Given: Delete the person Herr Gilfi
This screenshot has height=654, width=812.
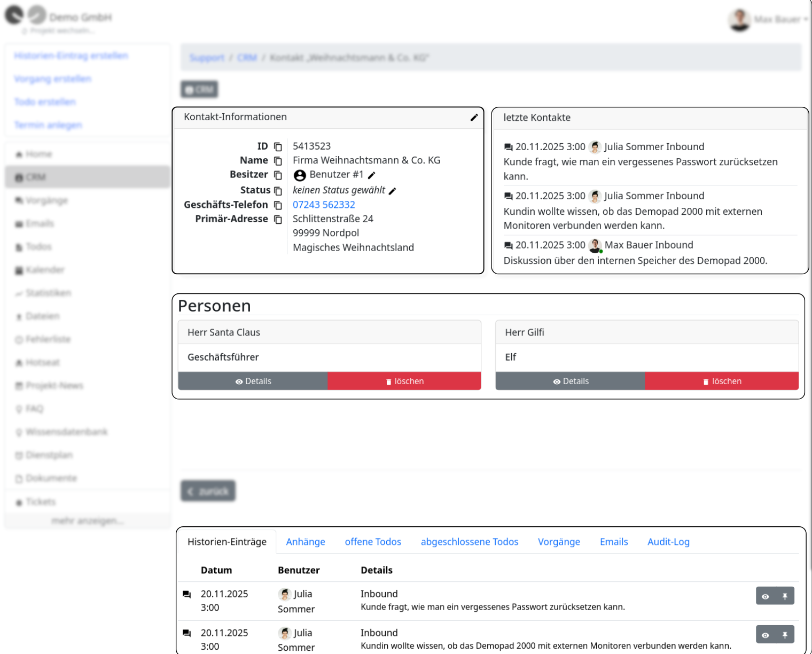Looking at the screenshot, I should (722, 381).
